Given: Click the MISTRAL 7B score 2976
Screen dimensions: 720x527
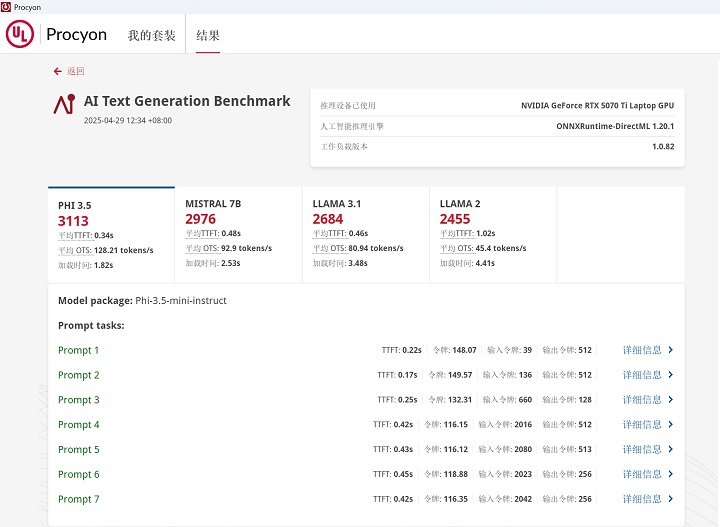Looking at the screenshot, I should 200,219.
